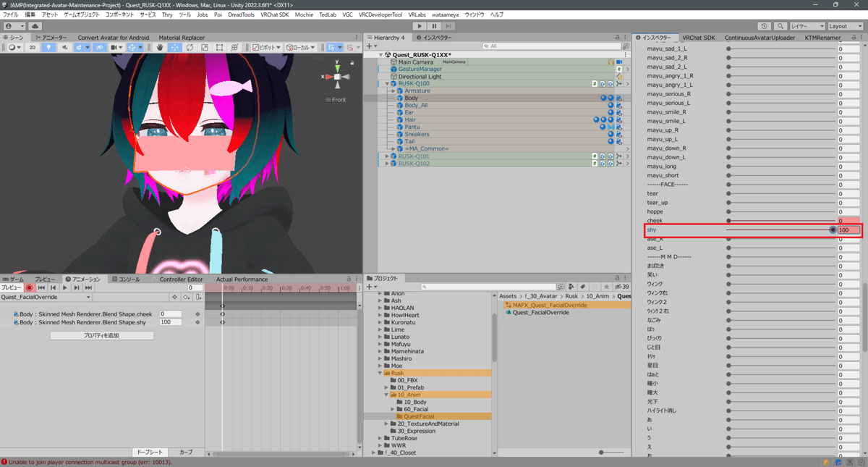Screen dimensions: 868x467
Task: Go to next keyframe in Animation window
Action: (x=76, y=287)
